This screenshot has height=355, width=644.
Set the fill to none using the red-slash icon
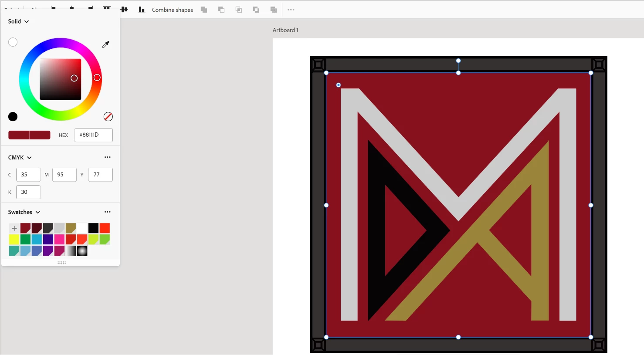pyautogui.click(x=108, y=116)
